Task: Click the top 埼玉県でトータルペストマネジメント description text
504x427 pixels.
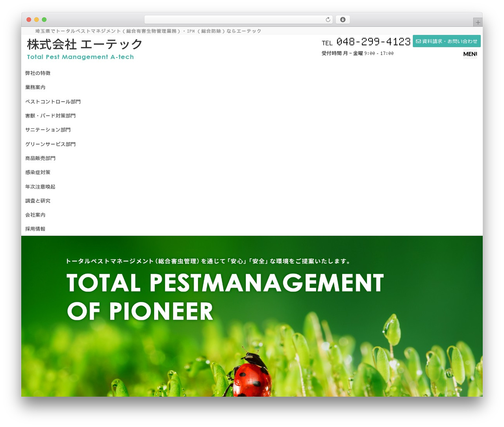Action: (148, 31)
